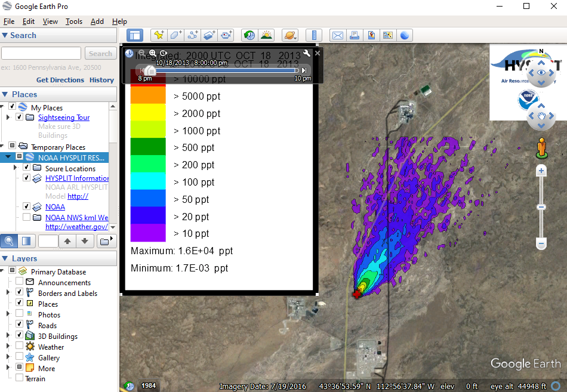
Task: Expand the Soure Locations folder
Action: pos(15,168)
